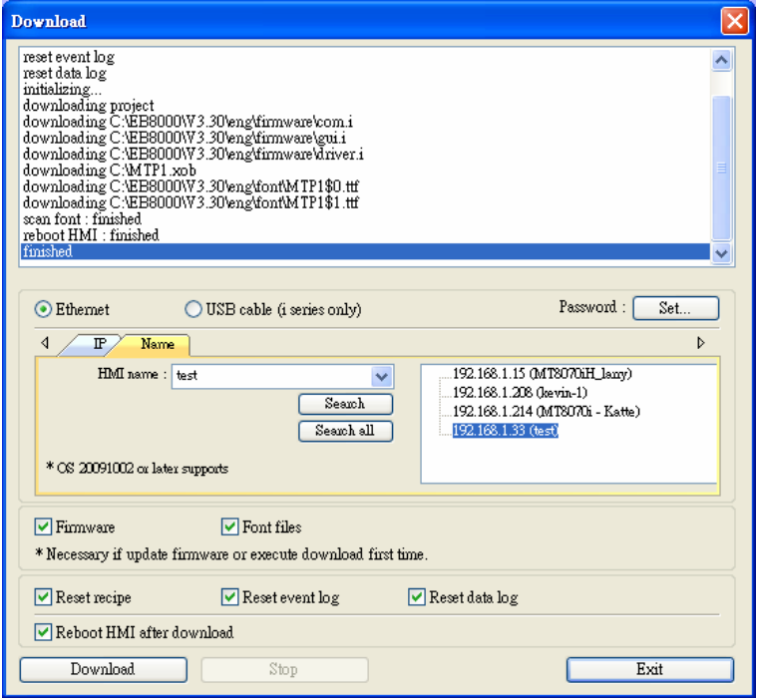Select the 'reset event log' log line
This screenshot has width=758, height=700.
pos(365,57)
